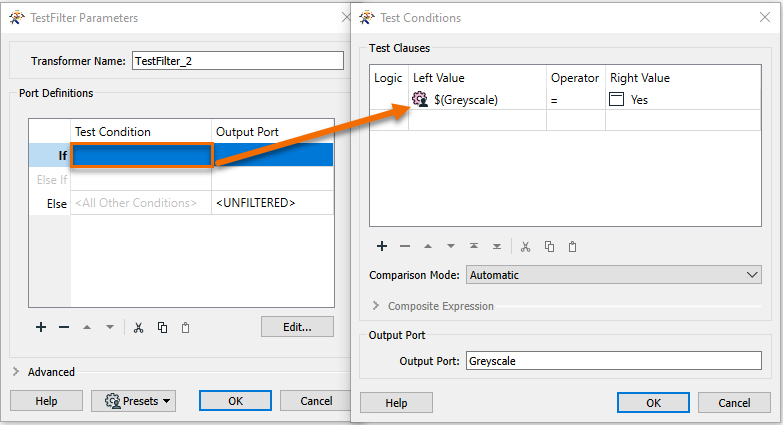Image resolution: width=783 pixels, height=425 pixels.
Task: Click the Edit... button
Action: point(297,327)
